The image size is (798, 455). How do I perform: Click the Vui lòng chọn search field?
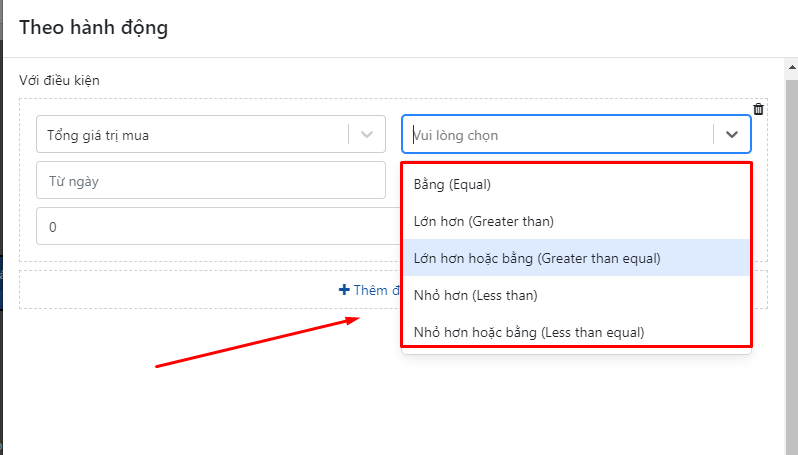(x=555, y=134)
